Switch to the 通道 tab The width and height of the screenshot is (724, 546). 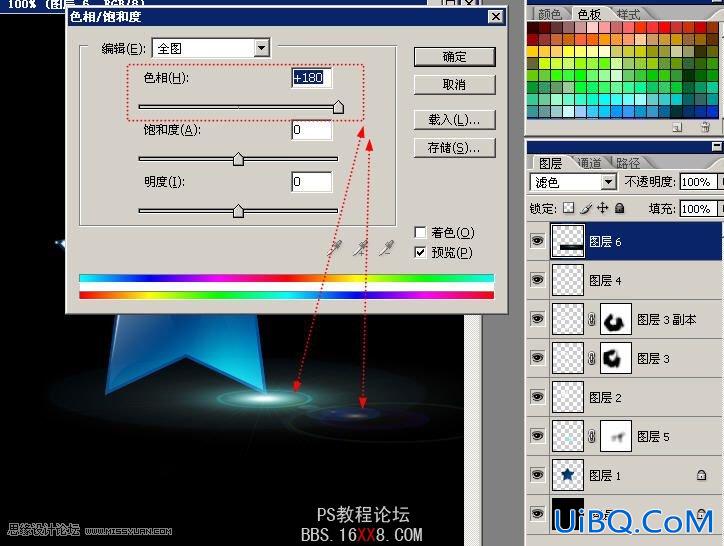point(589,163)
